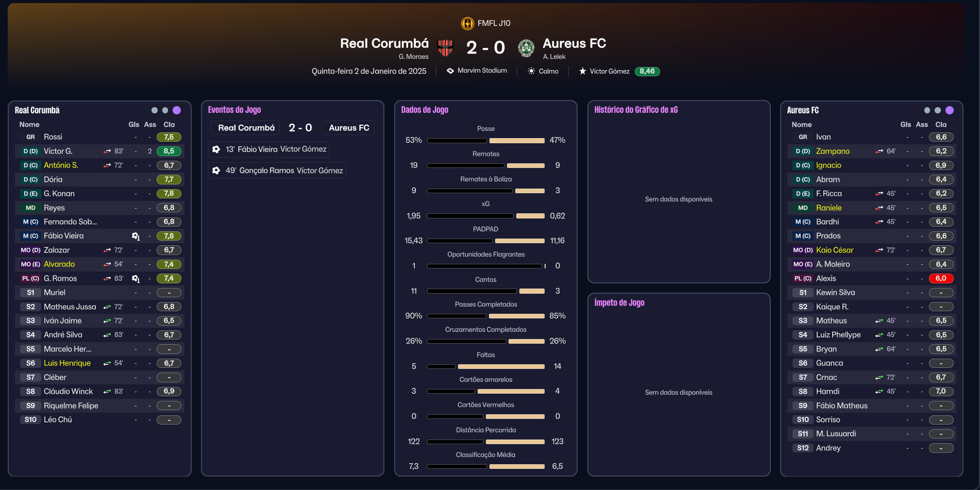This screenshot has height=490, width=980.
Task: Click the FMFL J10 competition logo
Action: [x=467, y=23]
